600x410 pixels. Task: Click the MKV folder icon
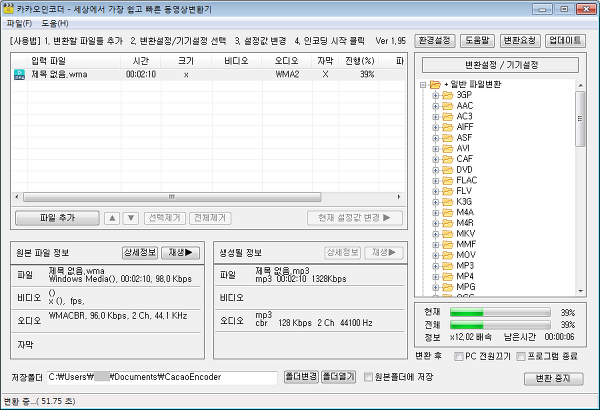pos(448,234)
